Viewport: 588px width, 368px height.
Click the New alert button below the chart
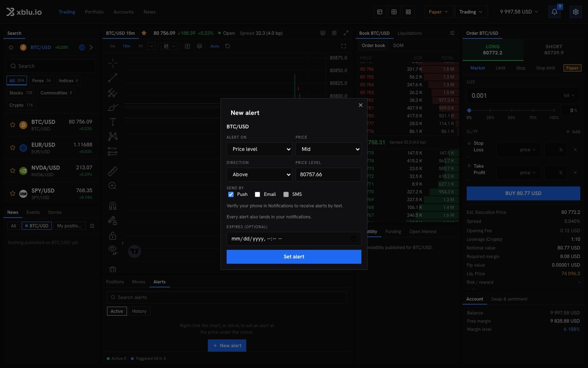(227, 346)
